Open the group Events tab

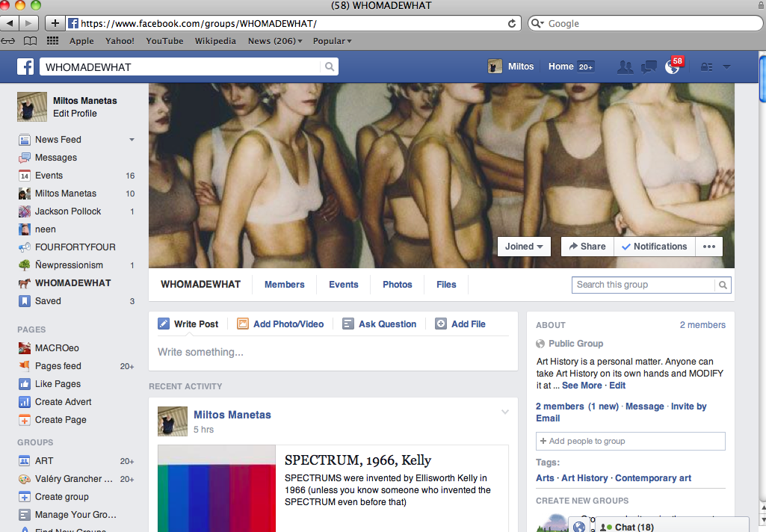(x=344, y=285)
